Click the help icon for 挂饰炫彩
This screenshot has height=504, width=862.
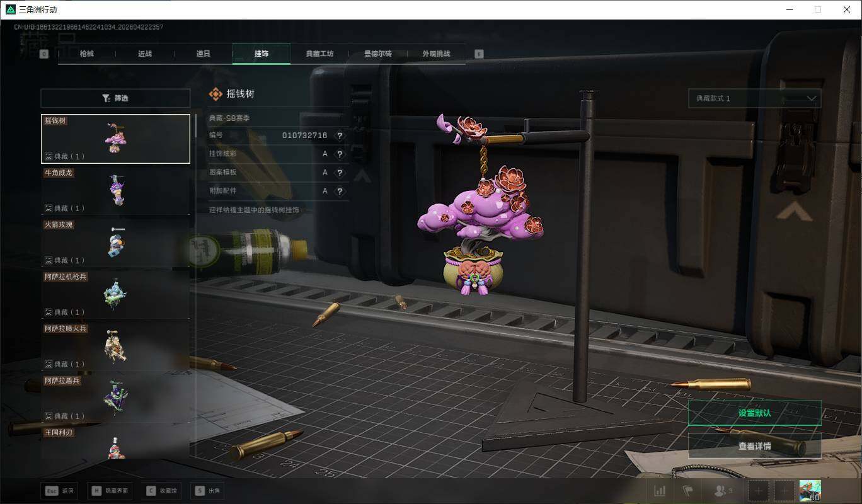pos(340,154)
